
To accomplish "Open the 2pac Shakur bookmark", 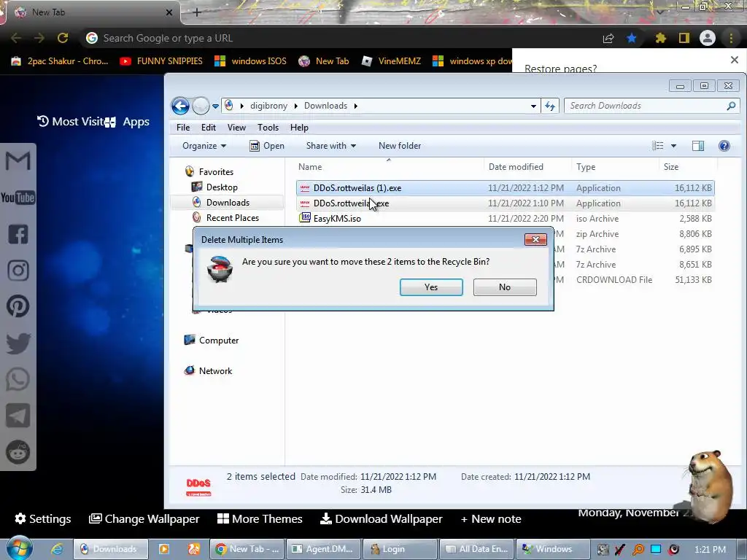I will point(60,61).
